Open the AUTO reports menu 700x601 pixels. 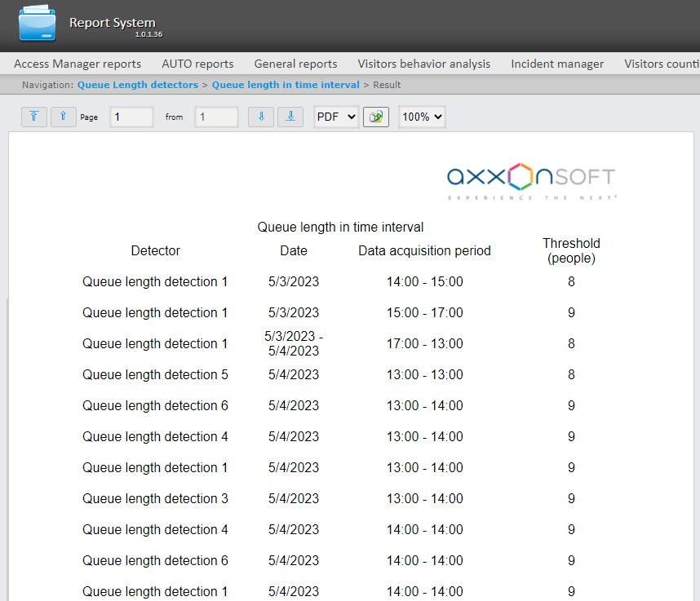click(x=197, y=64)
